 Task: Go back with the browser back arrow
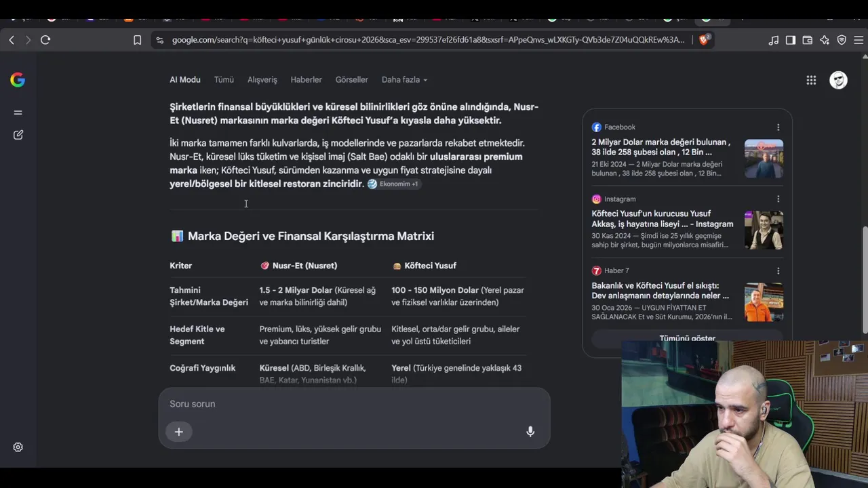click(12, 40)
